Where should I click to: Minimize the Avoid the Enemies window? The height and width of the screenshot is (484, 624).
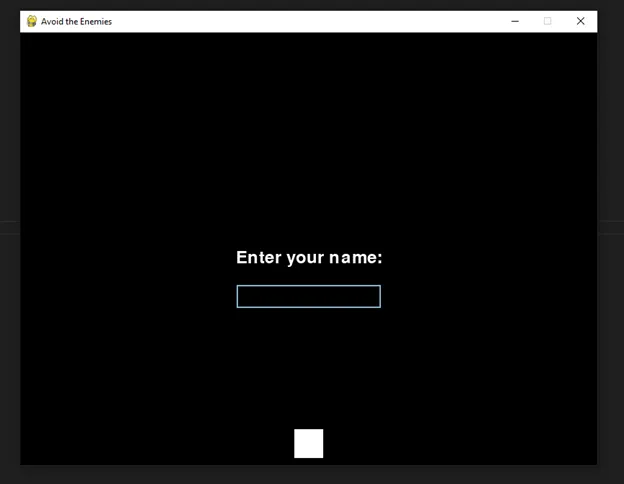pyautogui.click(x=515, y=21)
